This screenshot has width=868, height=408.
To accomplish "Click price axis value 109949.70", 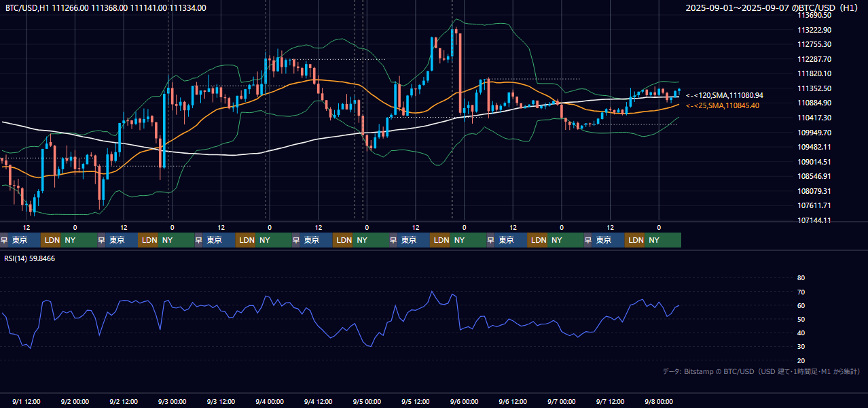I will pyautogui.click(x=814, y=133).
